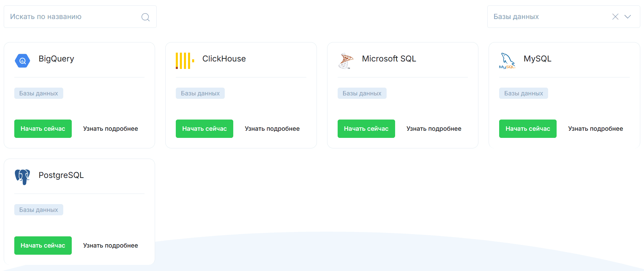
Task: Start BigQuery with Начать сейчас button
Action: (43, 129)
